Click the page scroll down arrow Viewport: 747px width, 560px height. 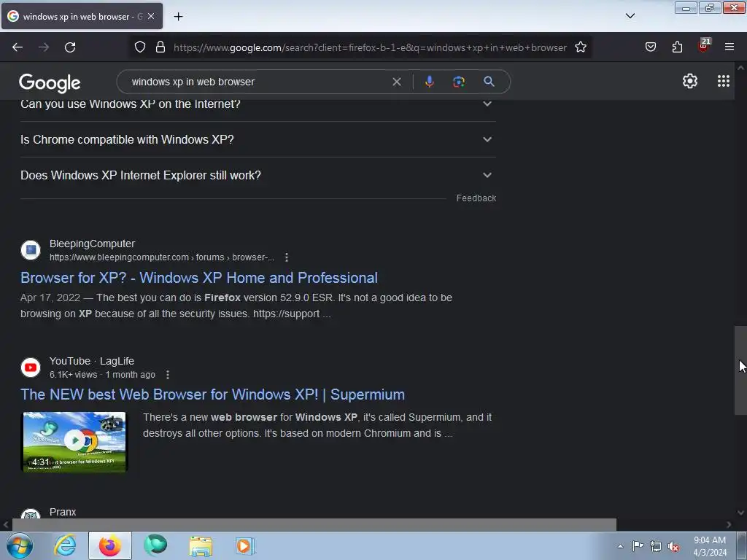740,513
